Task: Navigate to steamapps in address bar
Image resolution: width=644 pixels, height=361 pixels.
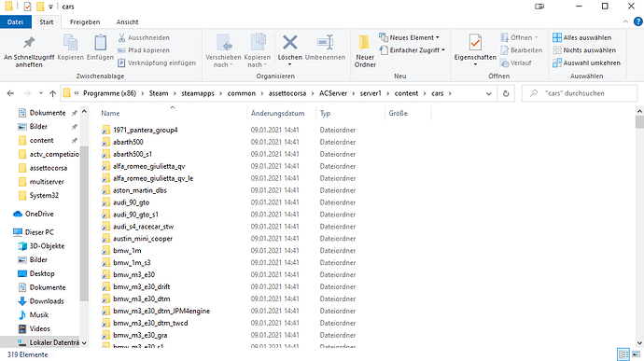Action: [x=198, y=93]
